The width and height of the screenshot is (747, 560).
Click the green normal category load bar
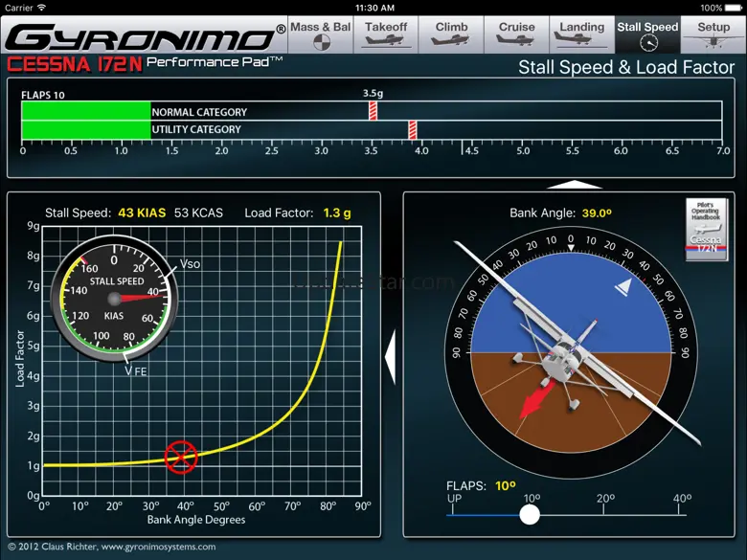click(x=86, y=111)
